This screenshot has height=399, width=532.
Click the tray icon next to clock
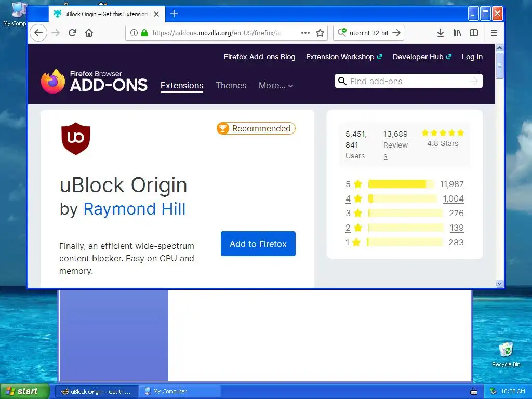coord(494,391)
